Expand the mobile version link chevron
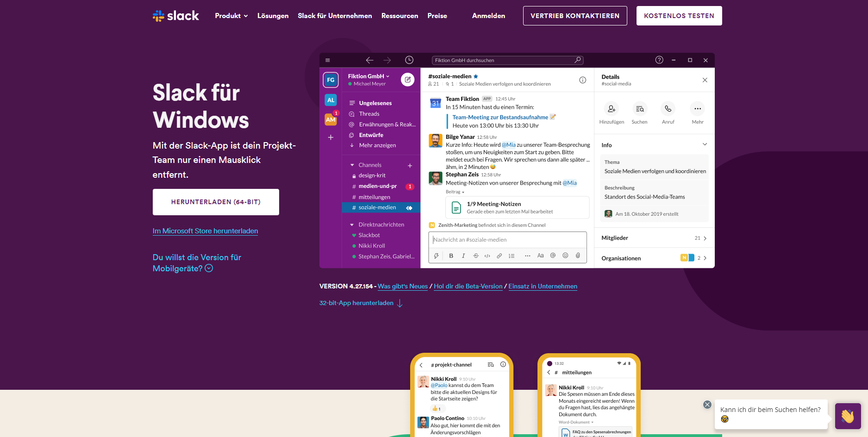868x437 pixels. point(209,268)
